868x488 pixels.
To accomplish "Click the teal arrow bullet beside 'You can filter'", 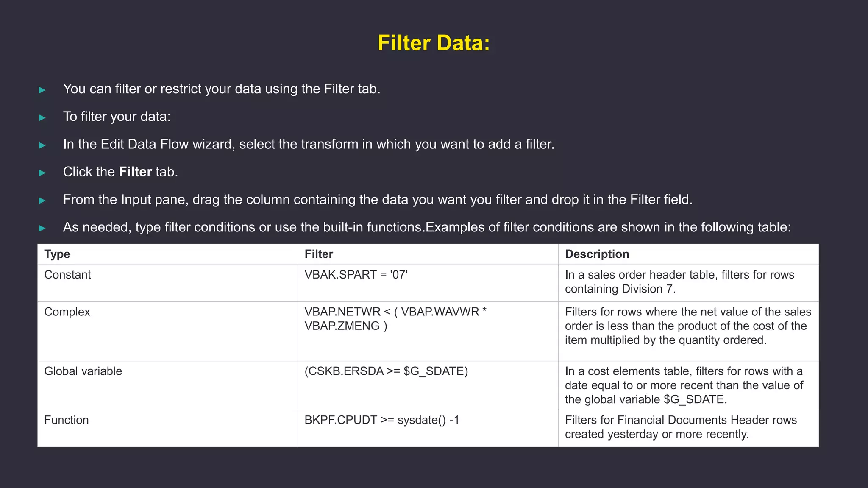I will [x=42, y=90].
